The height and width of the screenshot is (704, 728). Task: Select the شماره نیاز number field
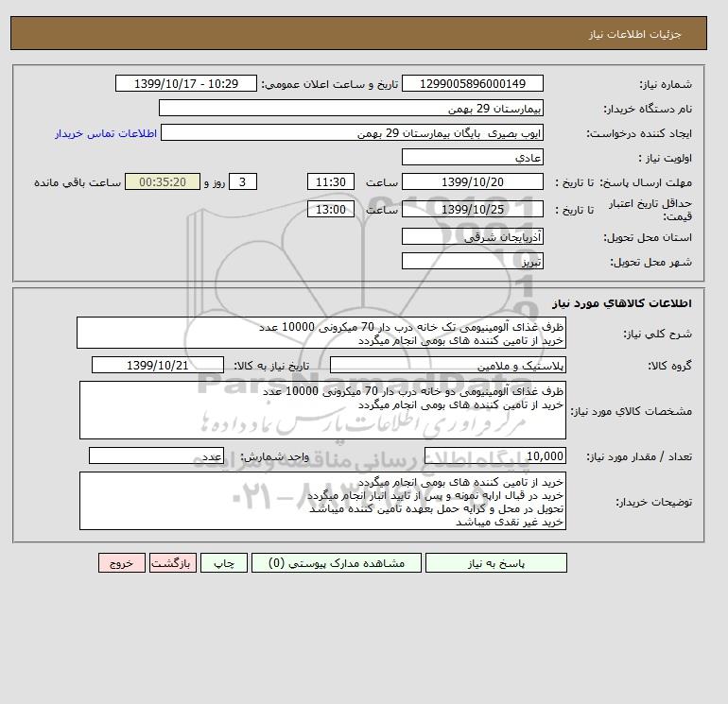pos(472,83)
